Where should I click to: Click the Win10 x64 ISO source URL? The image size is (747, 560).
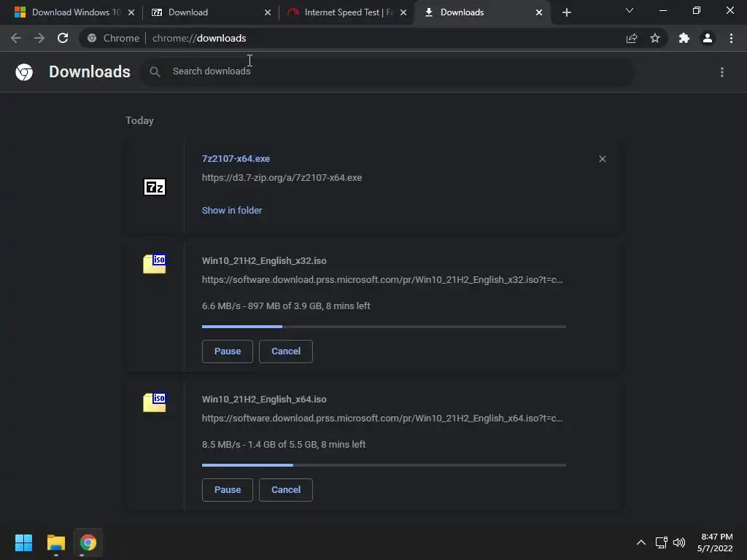pos(382,418)
